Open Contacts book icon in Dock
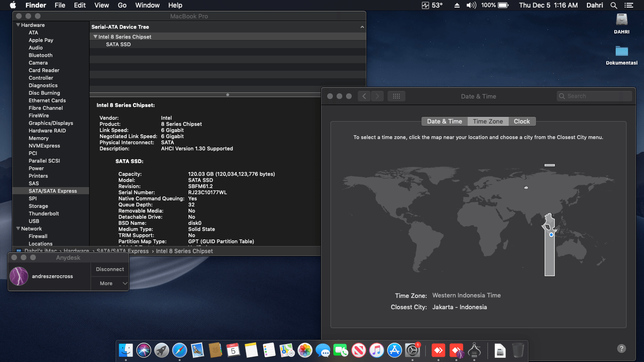This screenshot has height=362, width=644. pos(215,350)
